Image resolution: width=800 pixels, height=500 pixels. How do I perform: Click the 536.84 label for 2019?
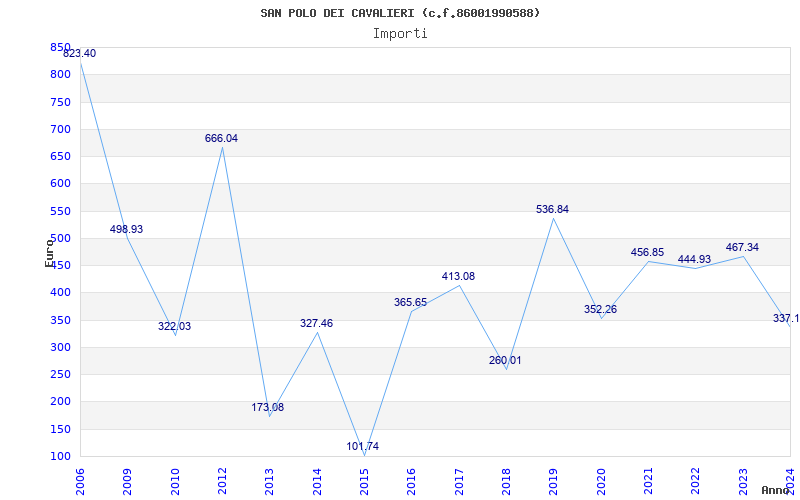[552, 210]
